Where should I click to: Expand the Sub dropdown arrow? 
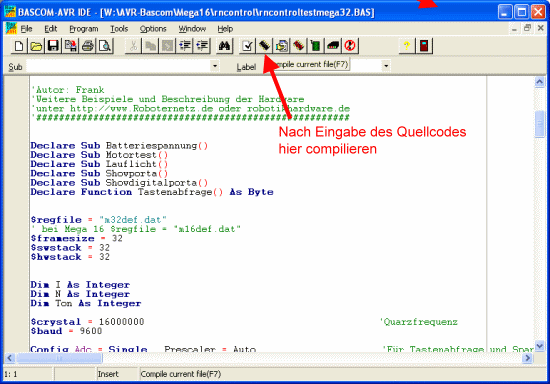215,66
